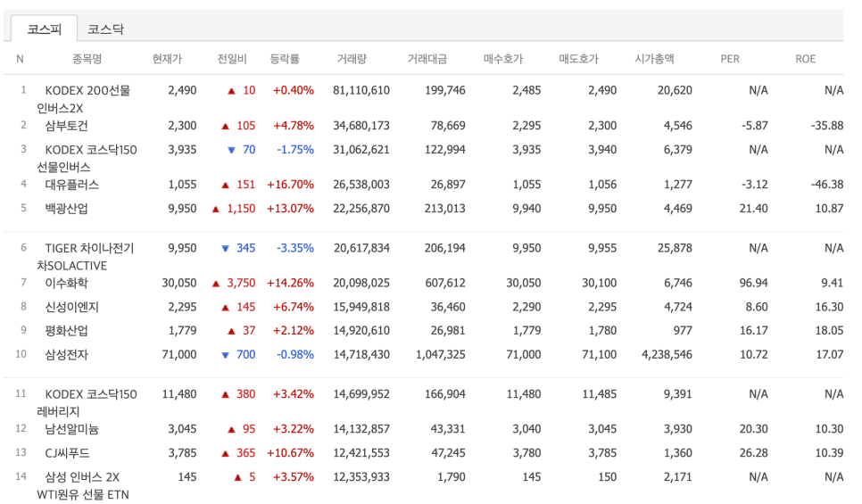Viewport: 862px width, 504px height.
Task: Select volume 34,680,173 for 삼부토건
Action: click(361, 125)
